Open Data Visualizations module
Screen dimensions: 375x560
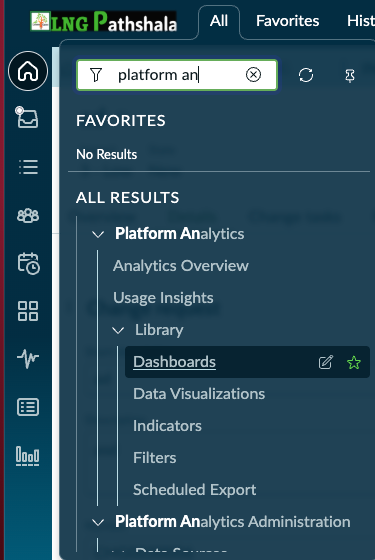pos(199,394)
